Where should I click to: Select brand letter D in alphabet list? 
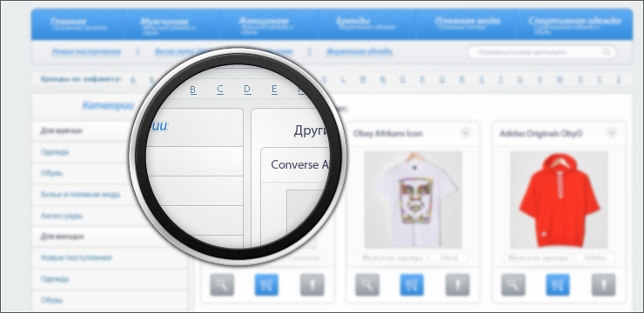click(247, 90)
